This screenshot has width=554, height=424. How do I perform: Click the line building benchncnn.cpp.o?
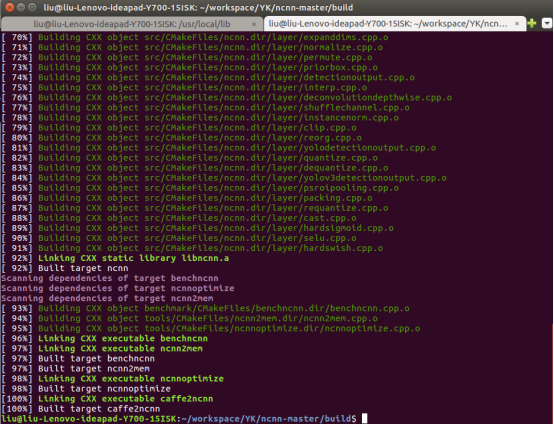[205, 308]
